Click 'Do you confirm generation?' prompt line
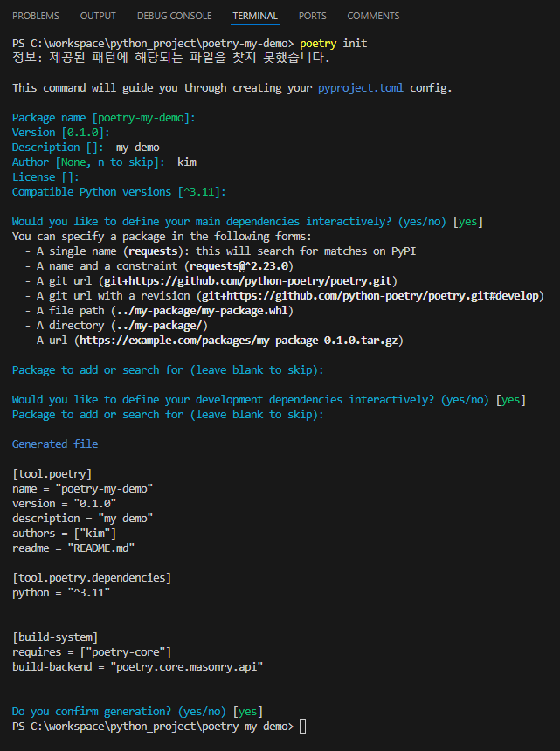 137,712
